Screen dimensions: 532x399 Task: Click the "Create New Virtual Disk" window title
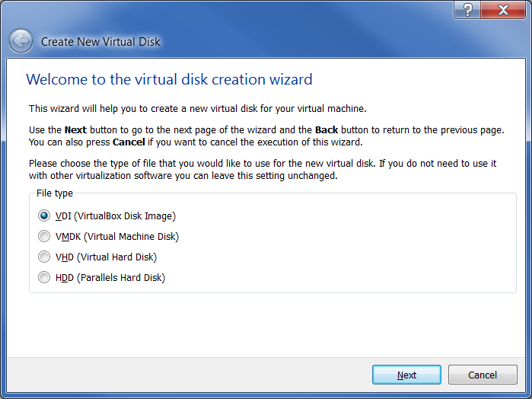click(x=100, y=41)
